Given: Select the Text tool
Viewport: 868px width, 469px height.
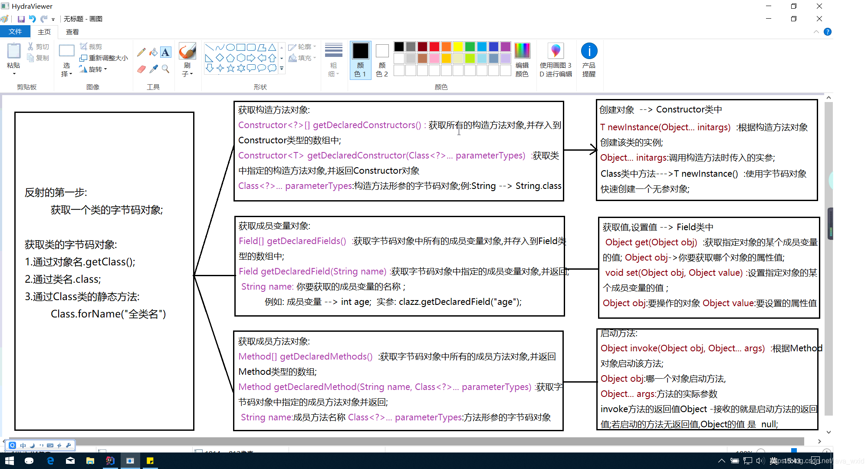Looking at the screenshot, I should (x=165, y=52).
